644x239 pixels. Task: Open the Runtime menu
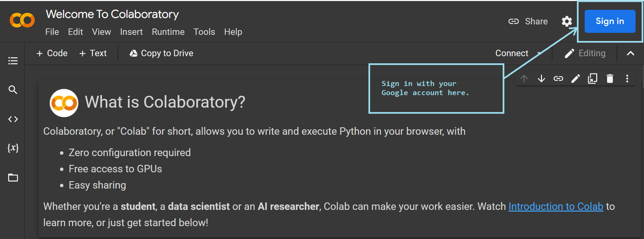click(x=168, y=32)
